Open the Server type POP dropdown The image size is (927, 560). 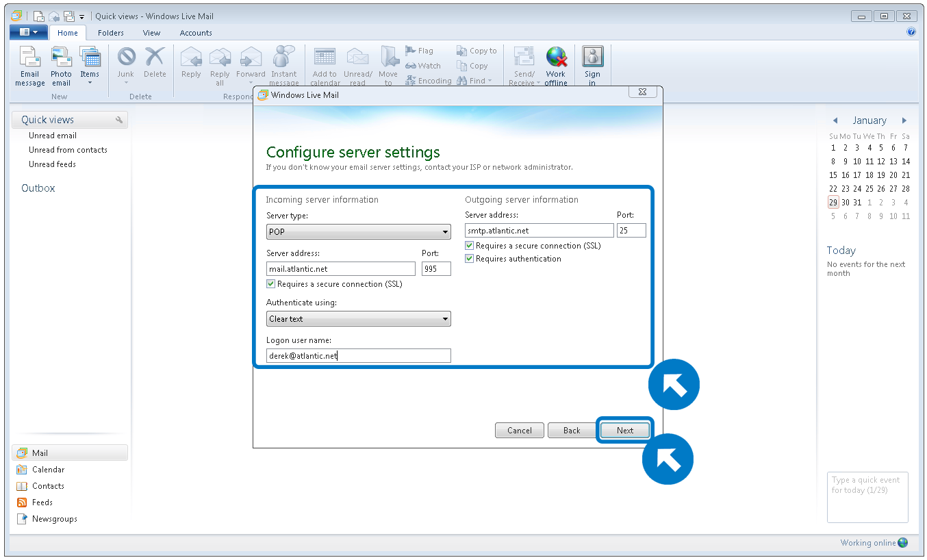[358, 231]
